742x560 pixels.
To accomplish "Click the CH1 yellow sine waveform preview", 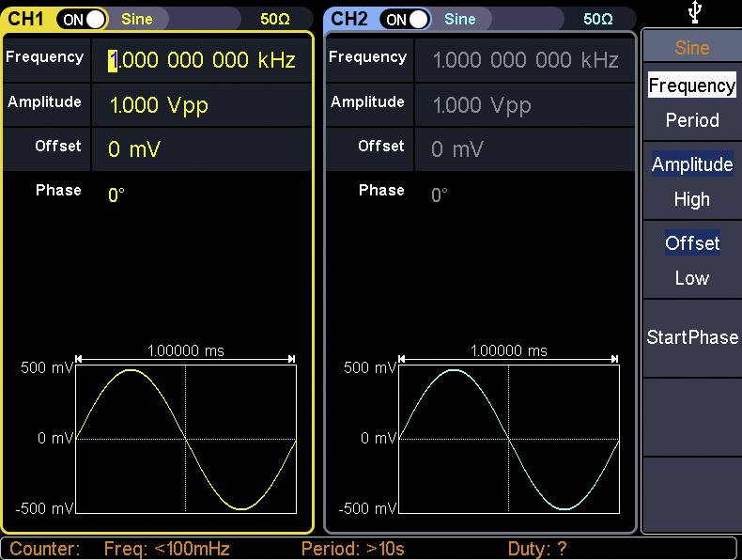I will pyautogui.click(x=185, y=439).
